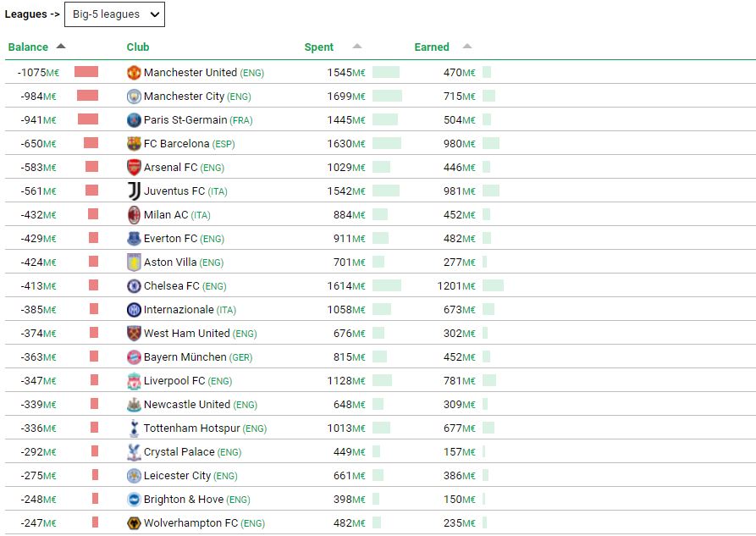This screenshot has width=756, height=536.
Task: Click the Club column header
Action: [x=138, y=47]
